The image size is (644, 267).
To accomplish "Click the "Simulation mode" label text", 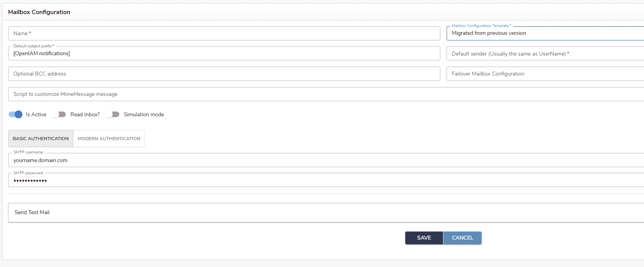I will click(144, 114).
